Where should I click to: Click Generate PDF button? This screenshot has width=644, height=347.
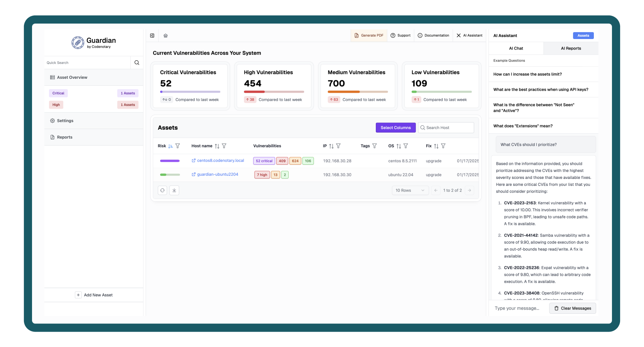point(369,36)
